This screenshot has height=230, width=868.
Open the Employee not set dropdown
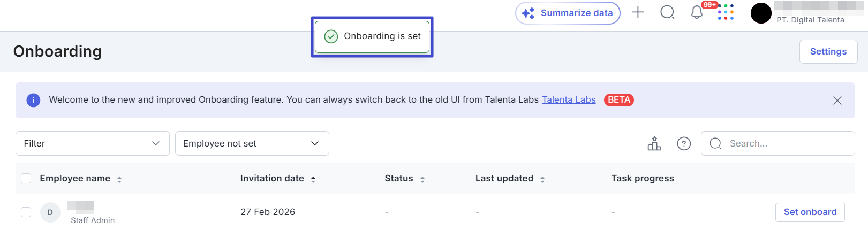(252, 143)
